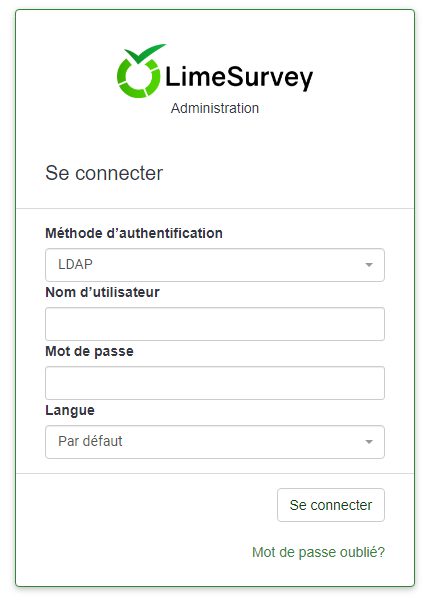Screen dimensions: 424x598
Task: Follow the Mot de passe oublié? link
Action: (318, 552)
